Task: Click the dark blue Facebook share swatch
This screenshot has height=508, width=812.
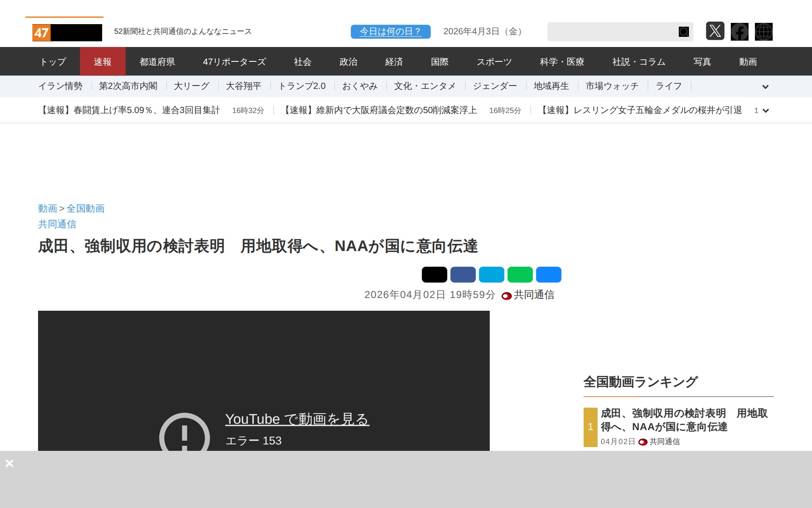Action: (x=463, y=275)
